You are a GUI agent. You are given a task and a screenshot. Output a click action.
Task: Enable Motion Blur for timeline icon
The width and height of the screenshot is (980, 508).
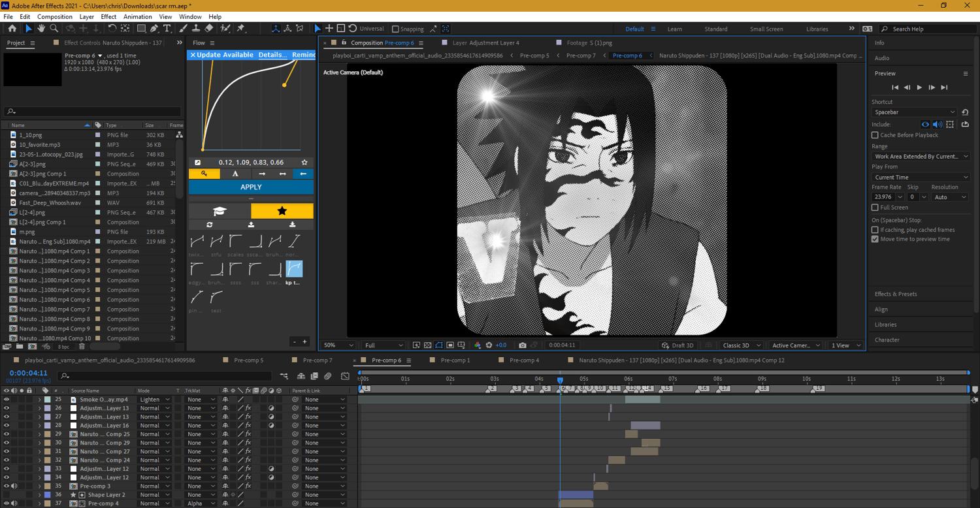coord(328,376)
